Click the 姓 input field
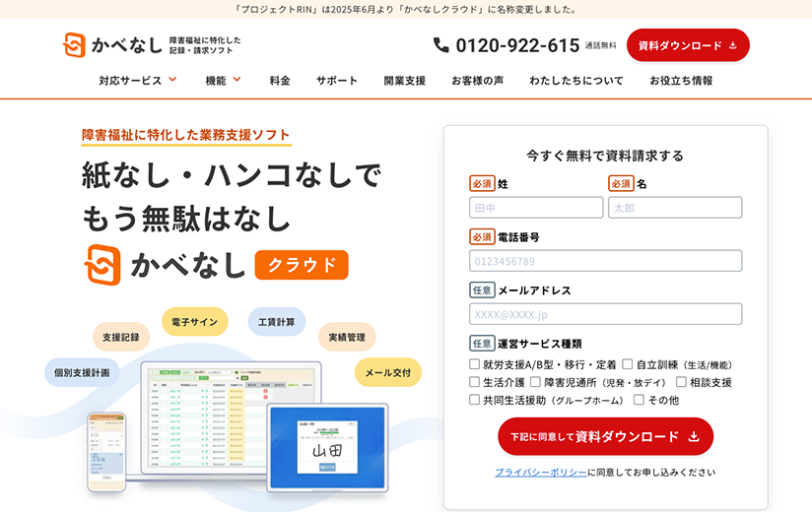This screenshot has width=812, height=512. (536, 208)
